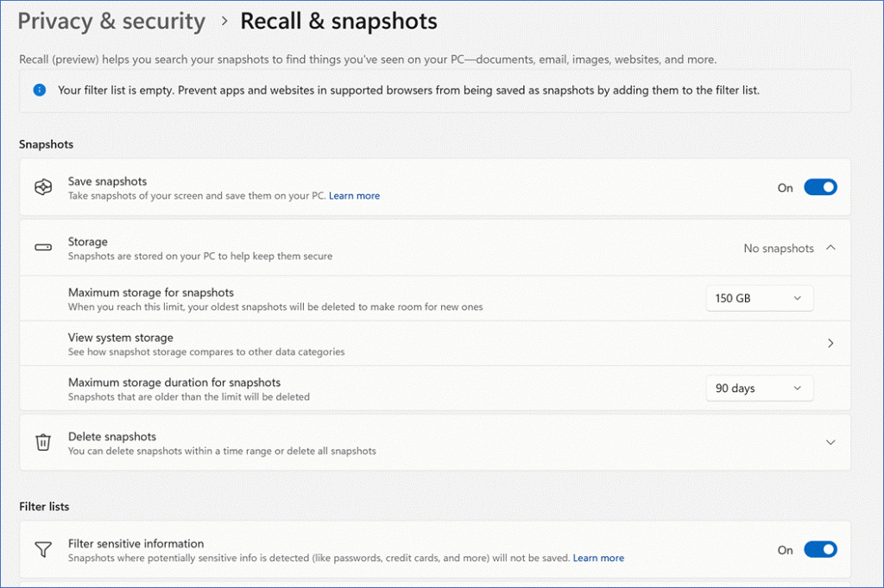The height and width of the screenshot is (588, 884).
Task: Expand the Delete snapshots section
Action: [x=830, y=442]
